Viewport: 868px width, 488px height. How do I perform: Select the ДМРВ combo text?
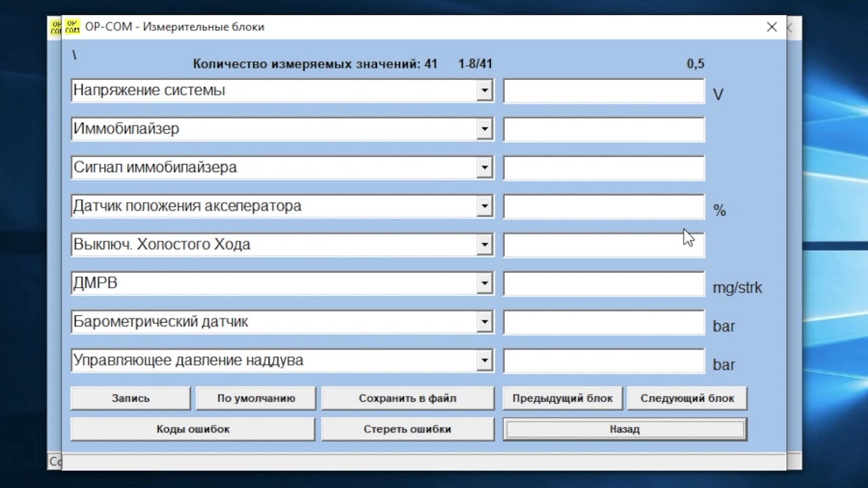click(x=96, y=283)
